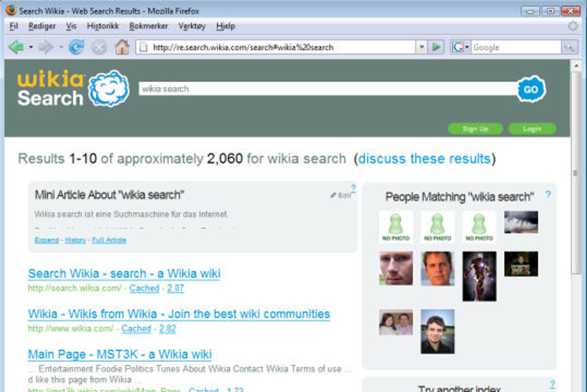
Task: Click the Google search magnifier icon
Action: pos(569,47)
